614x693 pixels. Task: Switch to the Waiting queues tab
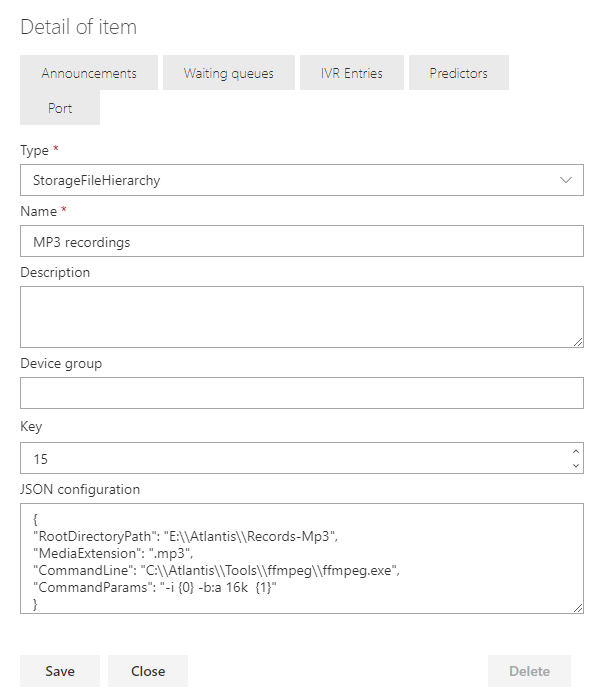tap(229, 73)
